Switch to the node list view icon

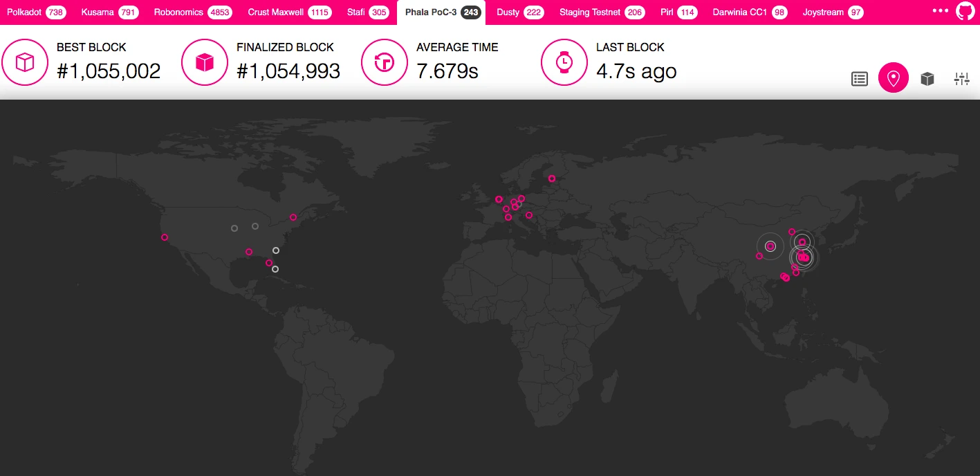pyautogui.click(x=859, y=79)
